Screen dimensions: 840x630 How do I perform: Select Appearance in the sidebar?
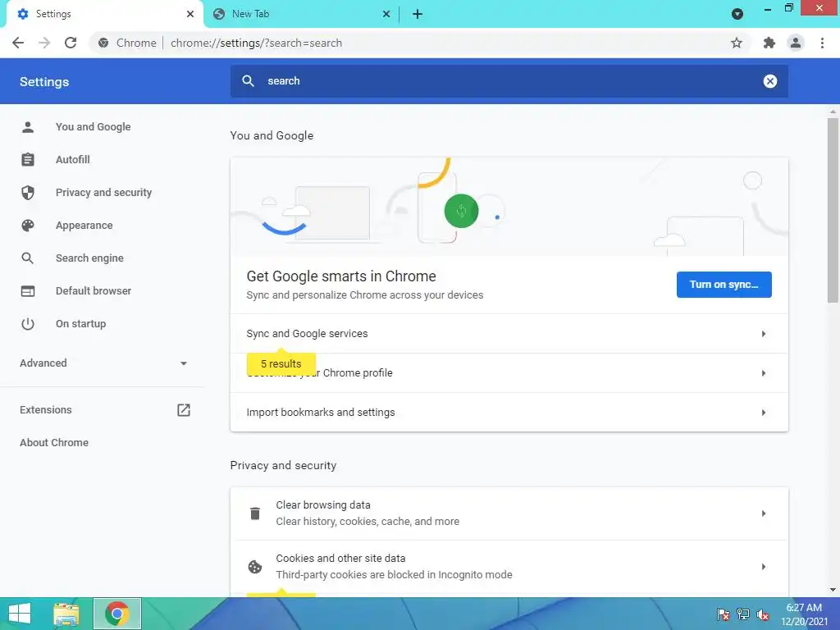[x=84, y=226]
